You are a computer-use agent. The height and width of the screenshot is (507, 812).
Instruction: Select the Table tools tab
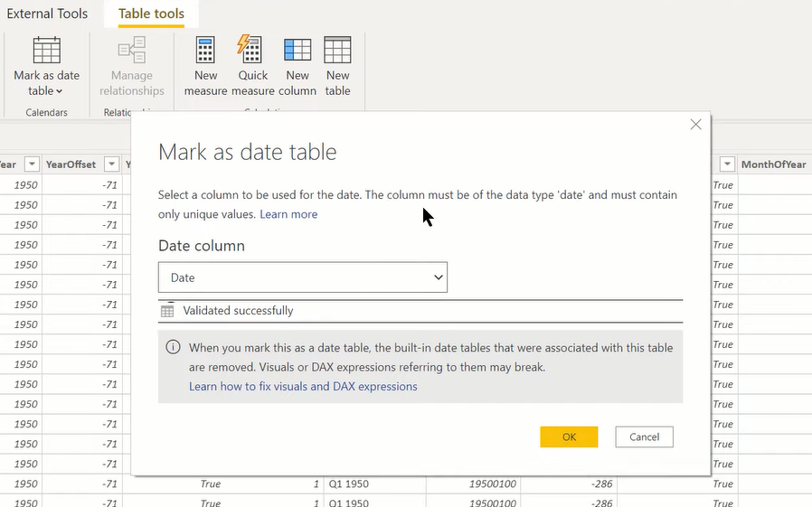point(151,14)
